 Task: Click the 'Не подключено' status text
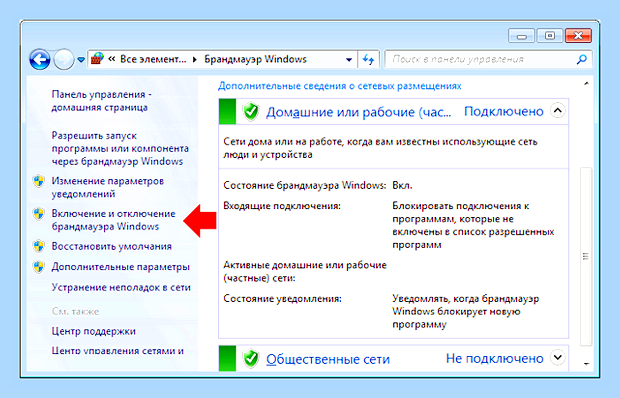pos(495,358)
